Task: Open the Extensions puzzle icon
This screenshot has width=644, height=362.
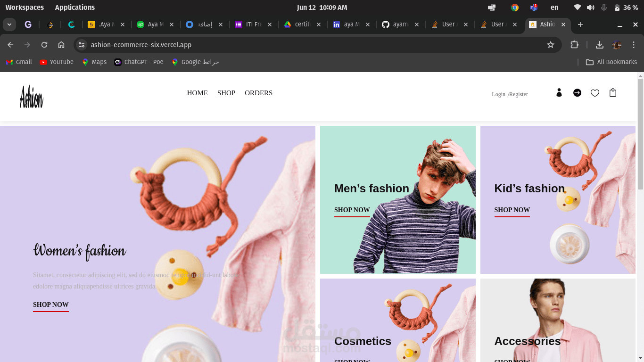Action: 574,45
